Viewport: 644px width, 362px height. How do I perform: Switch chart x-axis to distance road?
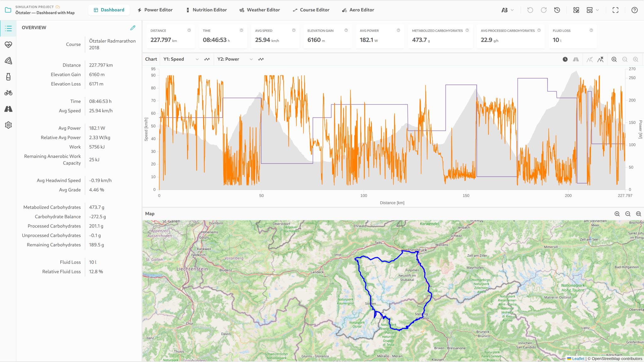click(x=576, y=59)
